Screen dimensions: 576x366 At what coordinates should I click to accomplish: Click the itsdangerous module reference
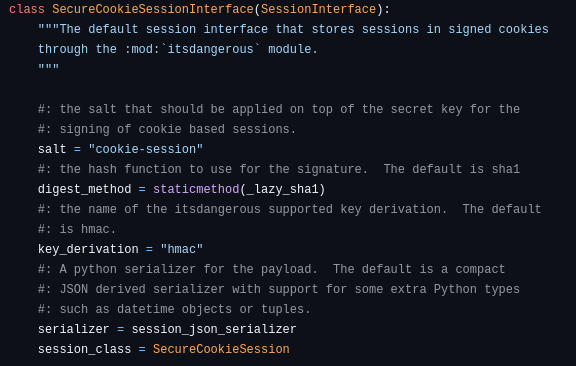click(x=210, y=49)
